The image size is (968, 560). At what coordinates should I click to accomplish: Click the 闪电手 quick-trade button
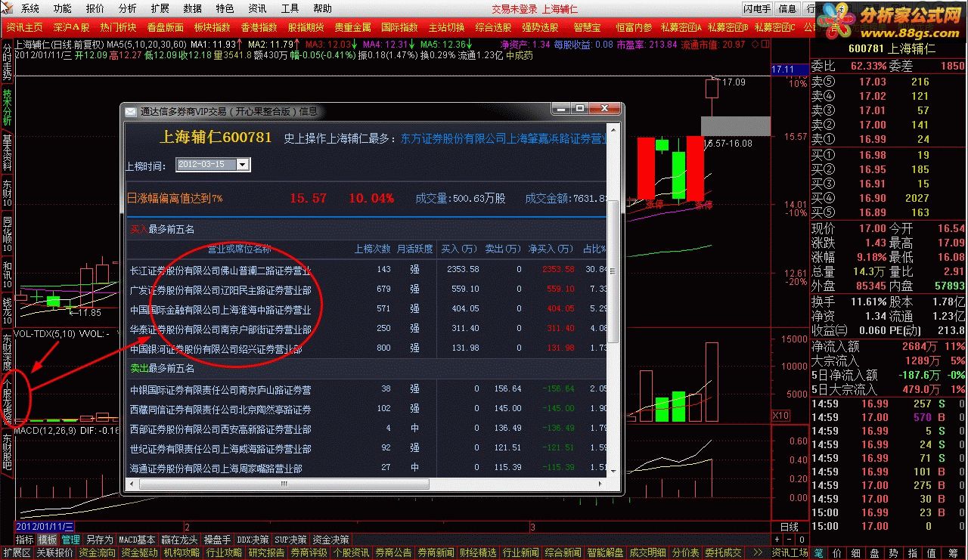click(756, 8)
